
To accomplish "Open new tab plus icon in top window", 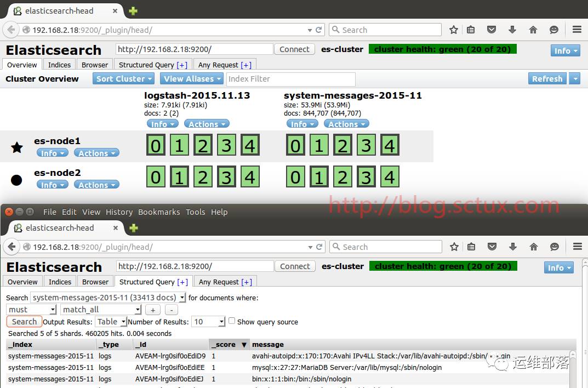I will tap(133, 11).
